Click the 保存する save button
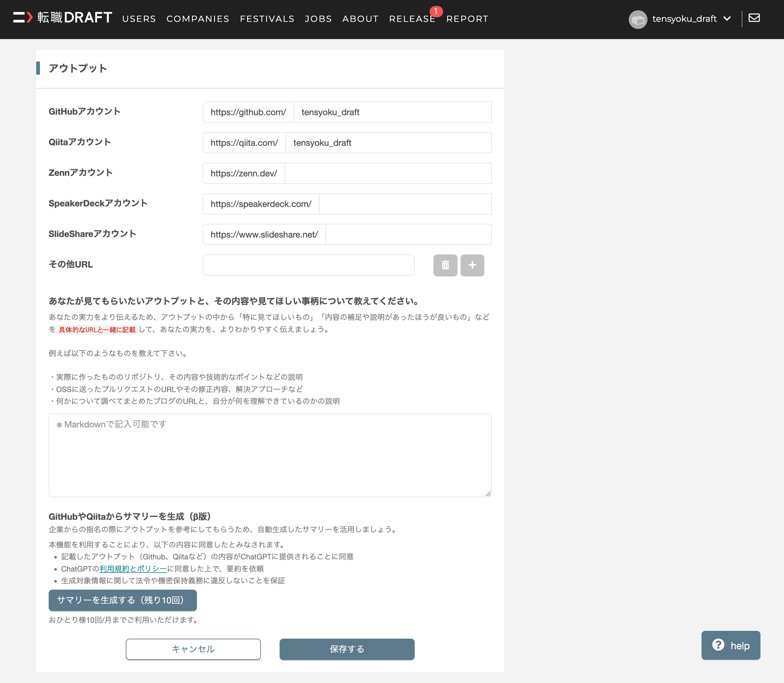The image size is (784, 683). click(x=346, y=649)
